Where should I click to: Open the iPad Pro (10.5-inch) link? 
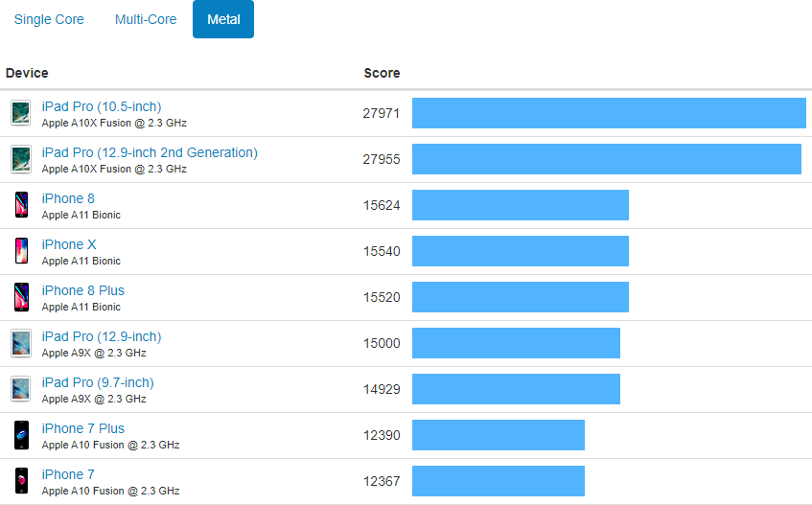[102, 106]
